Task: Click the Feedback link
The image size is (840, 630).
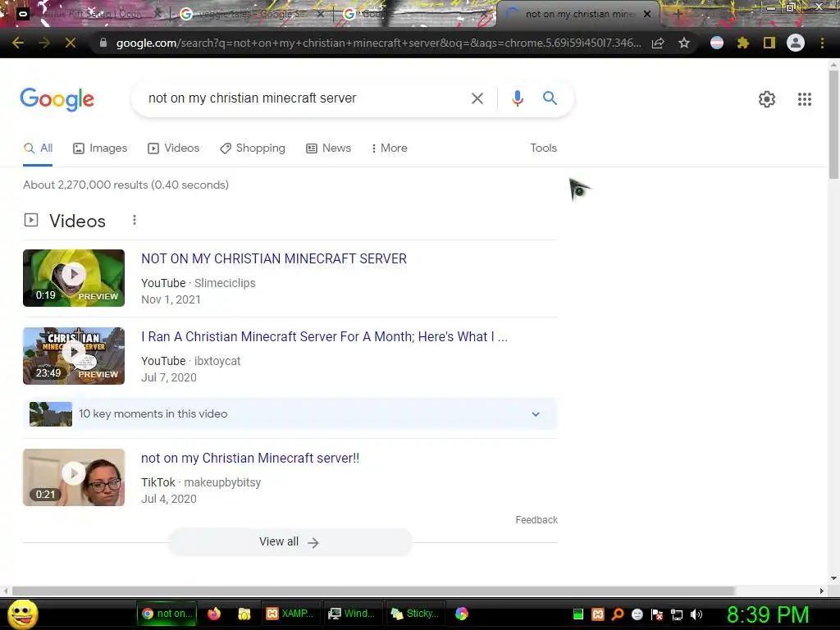Action: click(x=536, y=519)
